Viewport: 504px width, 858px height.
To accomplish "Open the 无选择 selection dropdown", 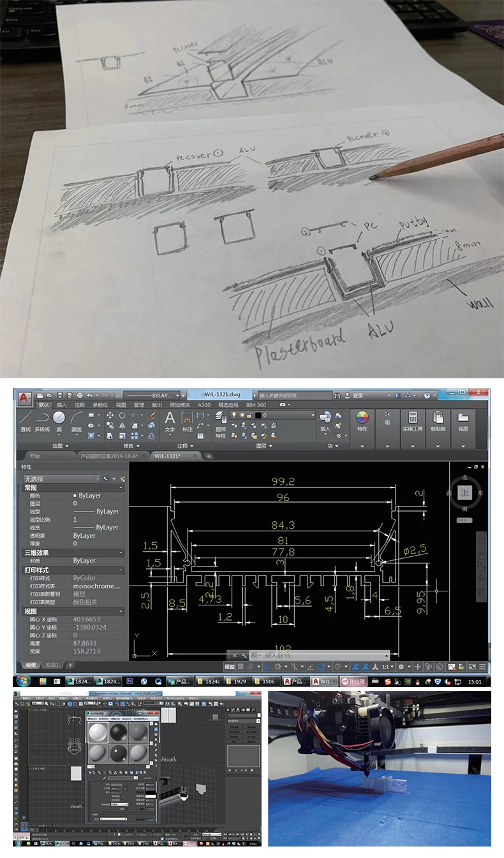I will [98, 478].
